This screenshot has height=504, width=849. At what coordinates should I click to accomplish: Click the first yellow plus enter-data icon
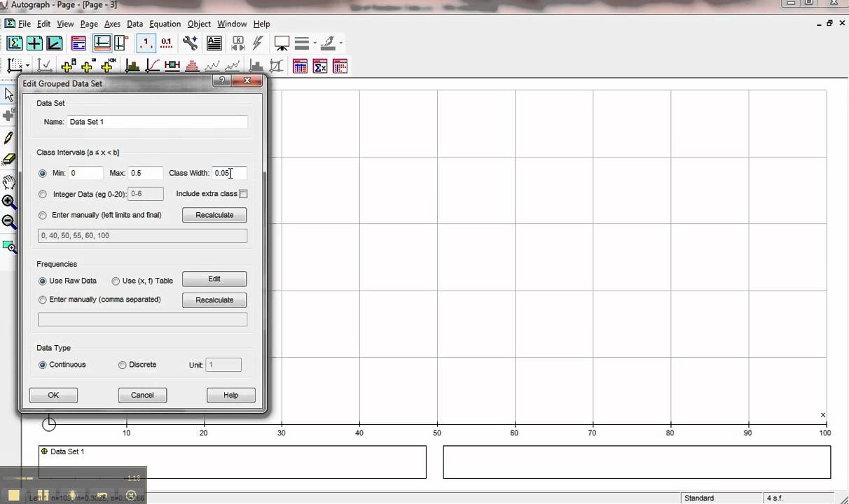point(67,66)
